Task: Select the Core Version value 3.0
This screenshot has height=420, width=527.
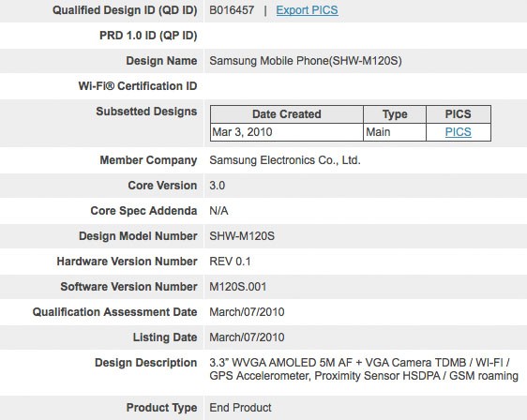Action: 218,186
